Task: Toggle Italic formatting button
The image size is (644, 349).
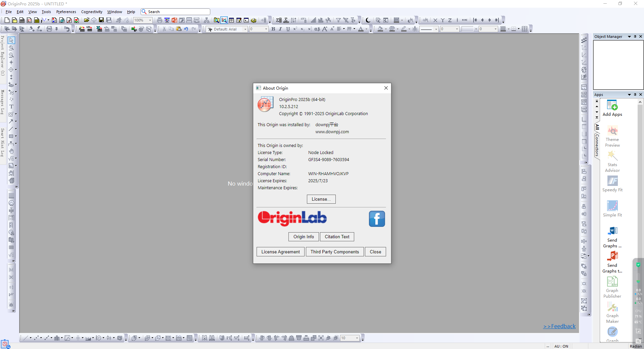Action: coord(280,29)
